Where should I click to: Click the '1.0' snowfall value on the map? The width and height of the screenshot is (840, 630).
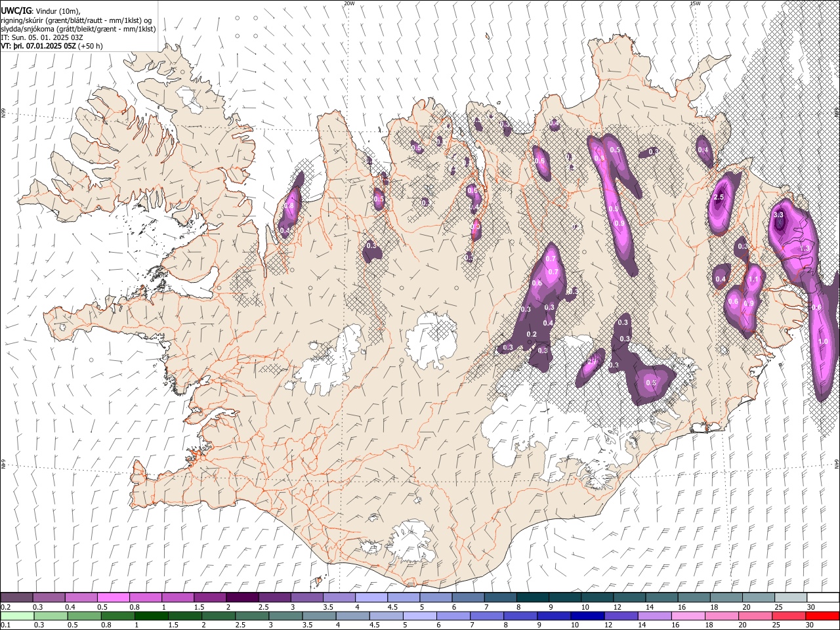824,342
